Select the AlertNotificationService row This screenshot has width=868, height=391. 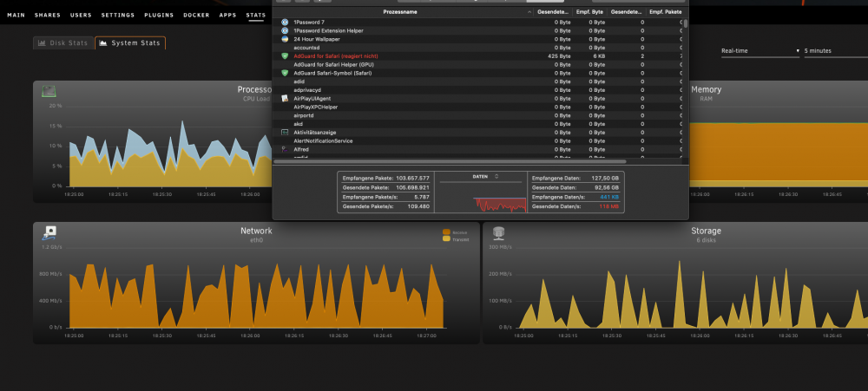(x=479, y=141)
